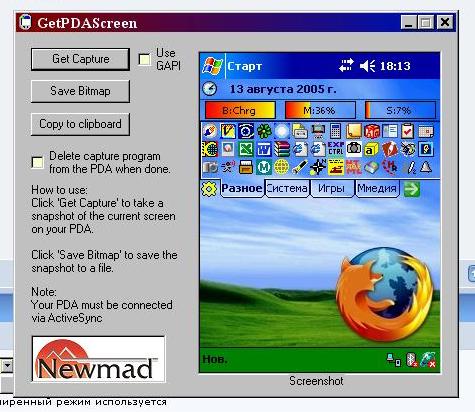
Task: Open the EXP CTRL icon
Action: tap(336, 149)
